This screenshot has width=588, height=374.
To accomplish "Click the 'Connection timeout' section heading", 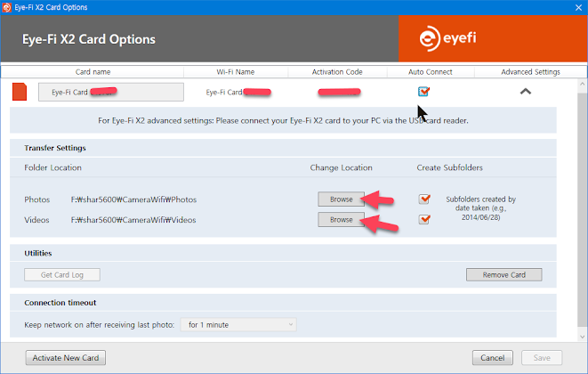I will coord(60,303).
